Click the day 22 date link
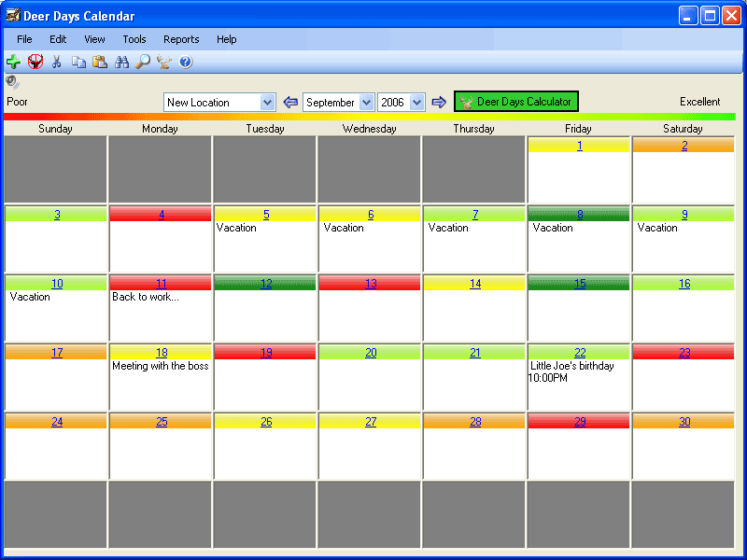747x560 pixels. [580, 353]
